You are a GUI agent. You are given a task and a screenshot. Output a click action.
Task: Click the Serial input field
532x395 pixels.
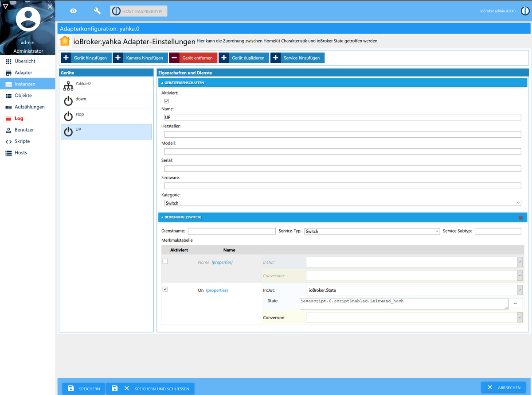(x=343, y=169)
